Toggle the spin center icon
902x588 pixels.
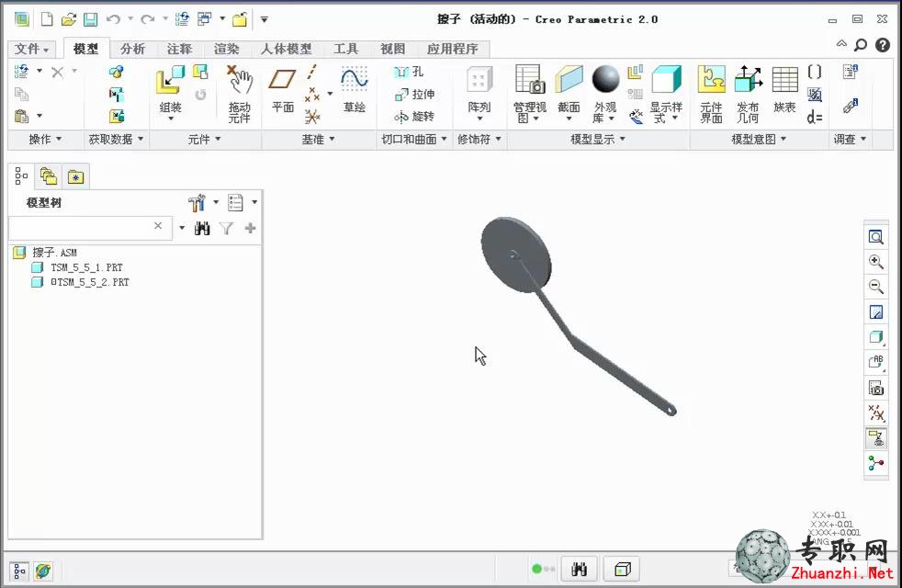click(x=875, y=463)
